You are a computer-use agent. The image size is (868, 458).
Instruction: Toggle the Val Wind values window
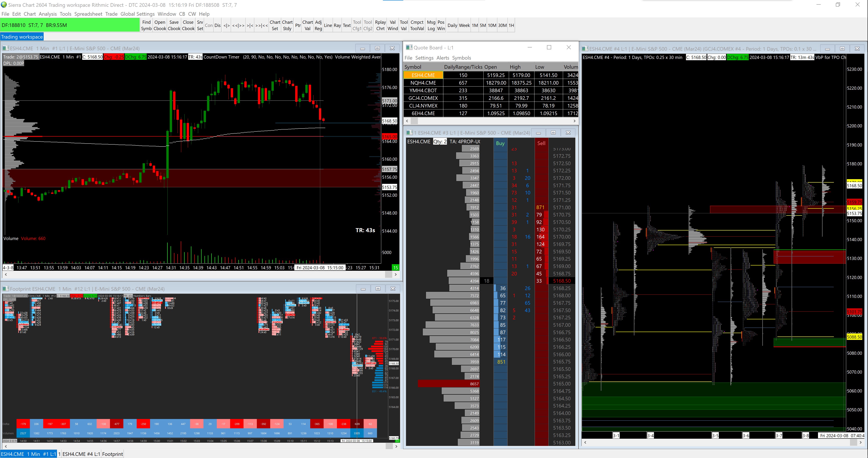[x=392, y=25]
